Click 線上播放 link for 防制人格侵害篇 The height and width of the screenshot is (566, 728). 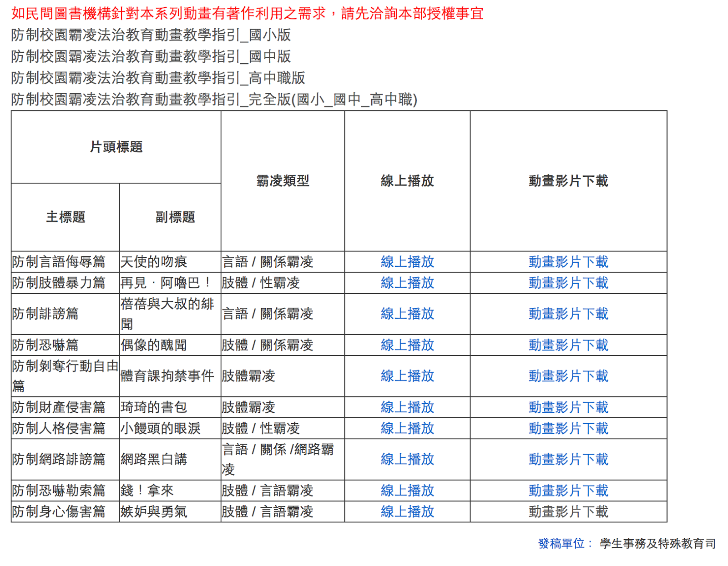click(x=407, y=428)
